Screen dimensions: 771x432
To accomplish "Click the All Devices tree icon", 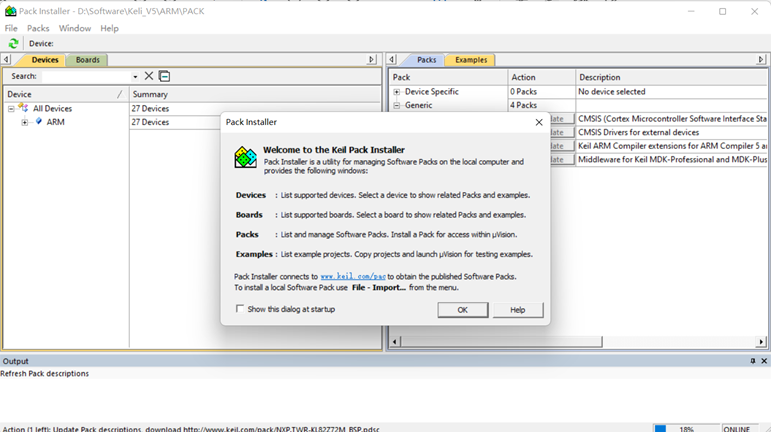I will pyautogui.click(x=23, y=108).
